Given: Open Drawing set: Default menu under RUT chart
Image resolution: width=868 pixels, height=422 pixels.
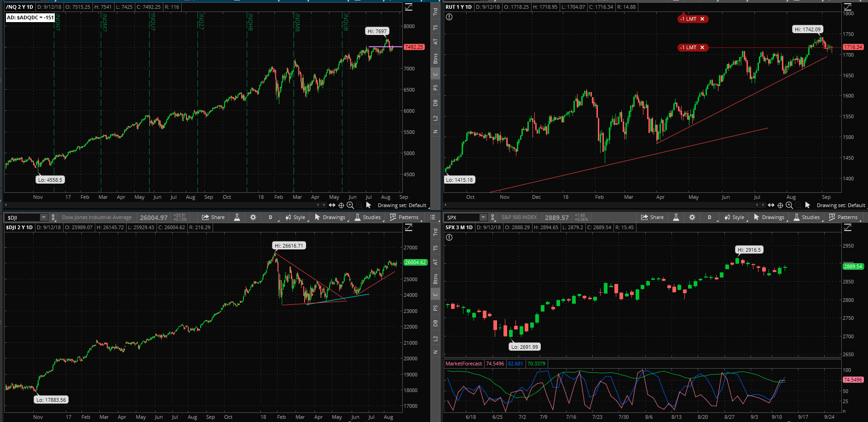Looking at the screenshot, I should tap(841, 205).
